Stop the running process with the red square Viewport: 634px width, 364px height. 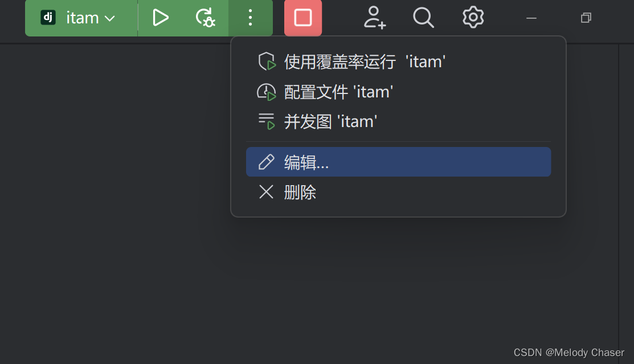(x=303, y=18)
